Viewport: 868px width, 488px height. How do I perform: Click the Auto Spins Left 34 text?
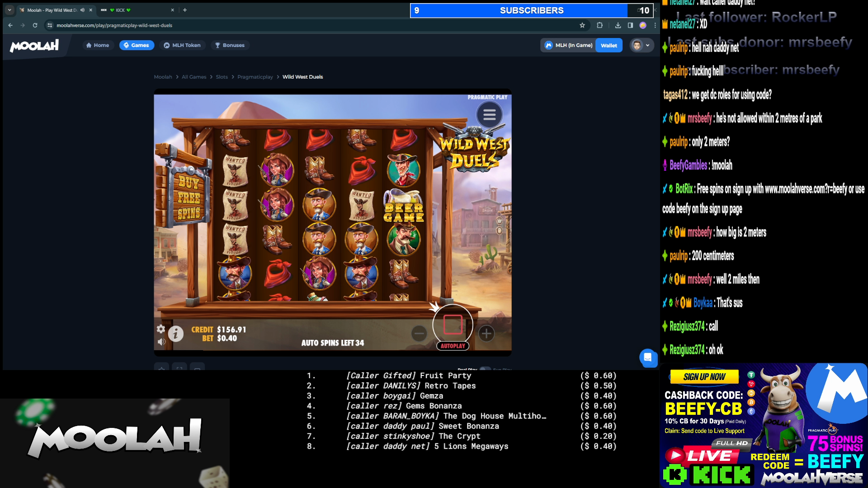click(x=333, y=343)
